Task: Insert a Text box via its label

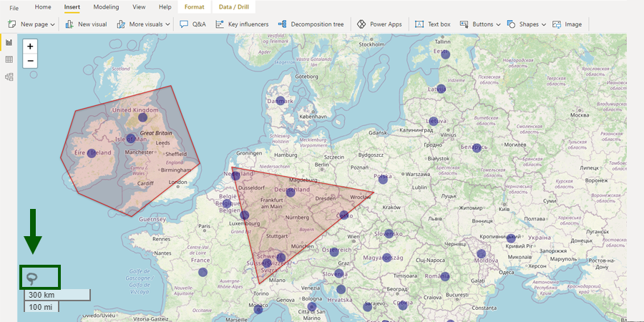Action: [439, 24]
